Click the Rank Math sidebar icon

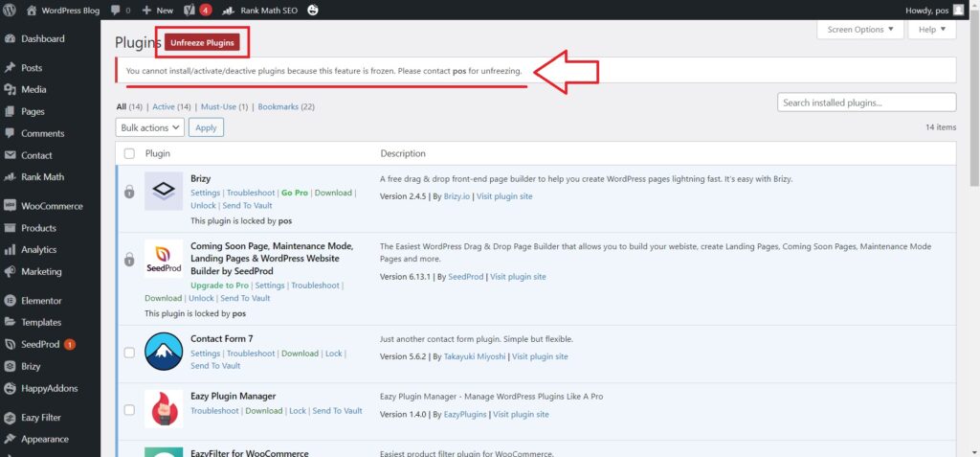pos(10,177)
